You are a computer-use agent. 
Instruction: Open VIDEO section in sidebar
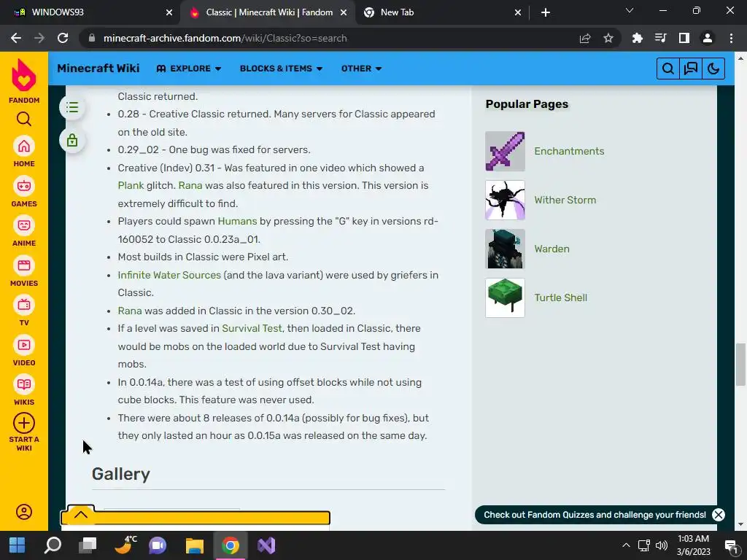pos(24,345)
